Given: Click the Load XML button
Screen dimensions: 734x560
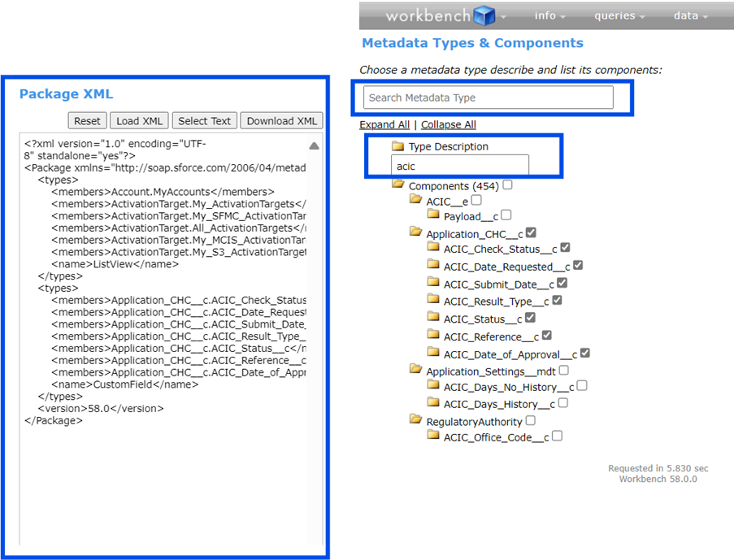Looking at the screenshot, I should pyautogui.click(x=139, y=121).
